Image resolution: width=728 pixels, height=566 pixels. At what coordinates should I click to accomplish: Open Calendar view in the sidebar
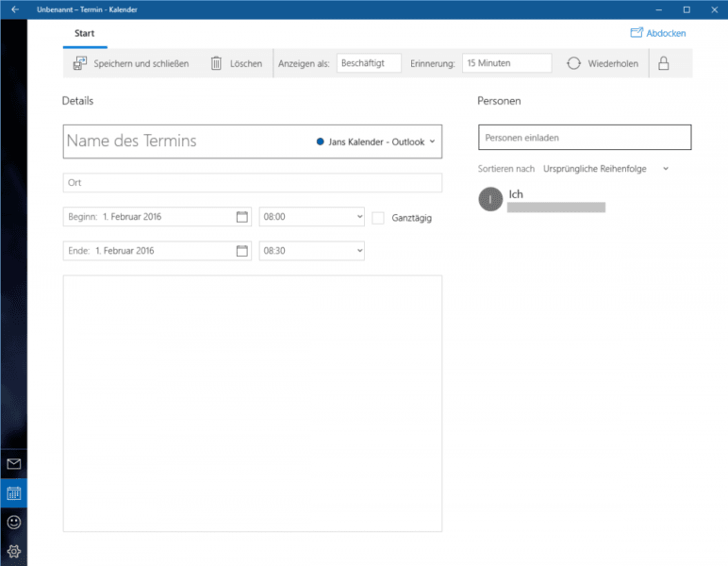click(x=14, y=493)
